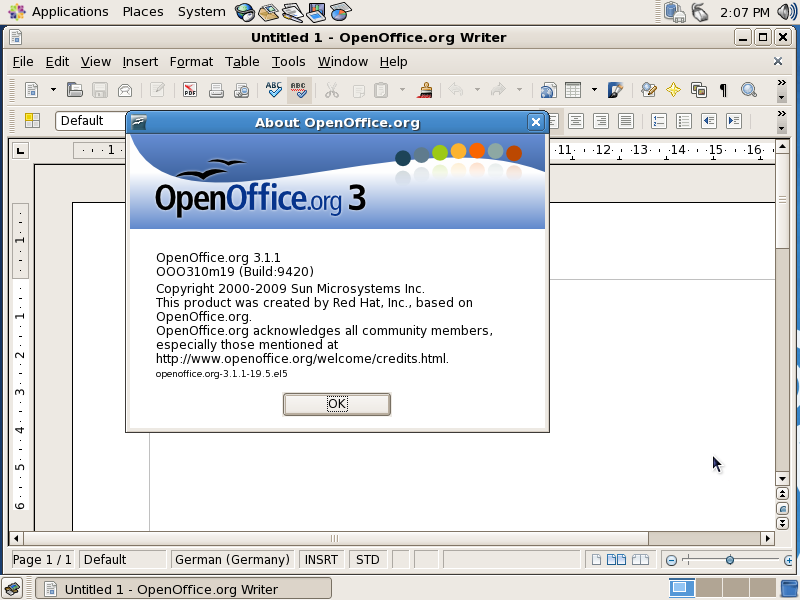The height and width of the screenshot is (600, 800).
Task: Open the Tools menu
Action: click(x=288, y=61)
